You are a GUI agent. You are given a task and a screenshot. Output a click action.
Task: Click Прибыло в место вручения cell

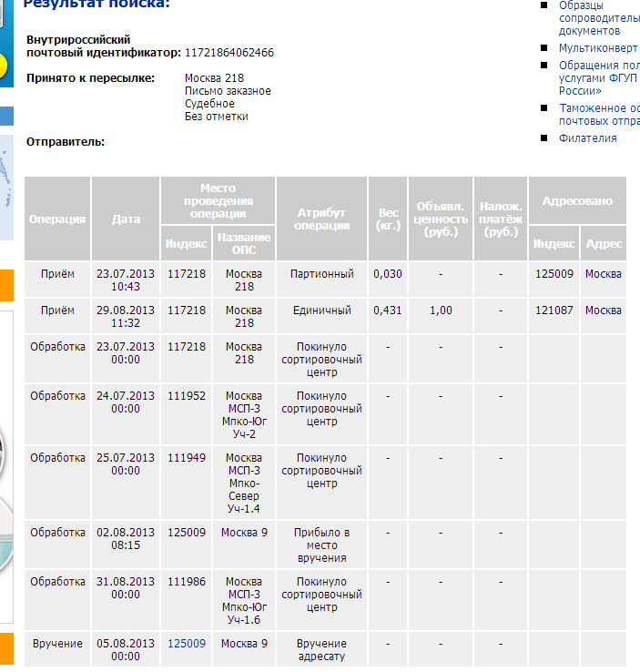point(321,545)
